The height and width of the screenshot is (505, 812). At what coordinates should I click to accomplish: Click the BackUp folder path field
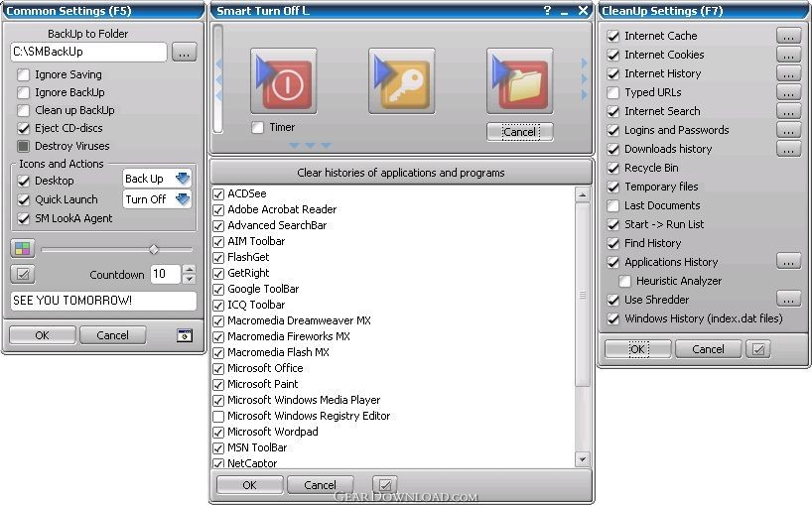tap(88, 52)
